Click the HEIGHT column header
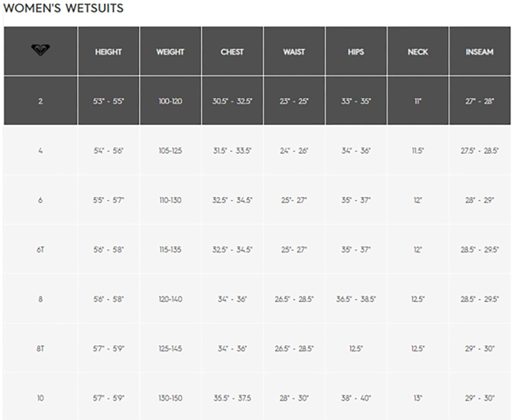Screen dimensions: 515x420 click(x=109, y=52)
